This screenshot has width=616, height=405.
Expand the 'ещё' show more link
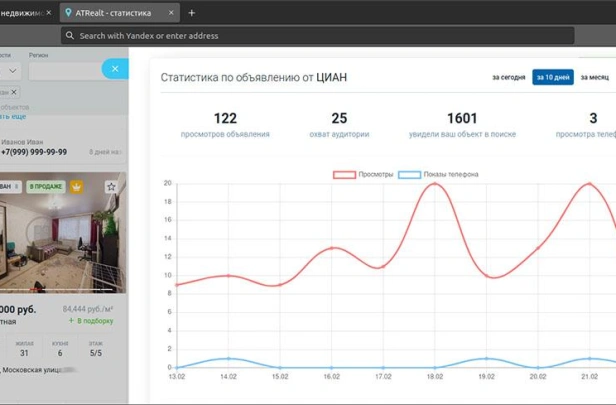pos(14,116)
